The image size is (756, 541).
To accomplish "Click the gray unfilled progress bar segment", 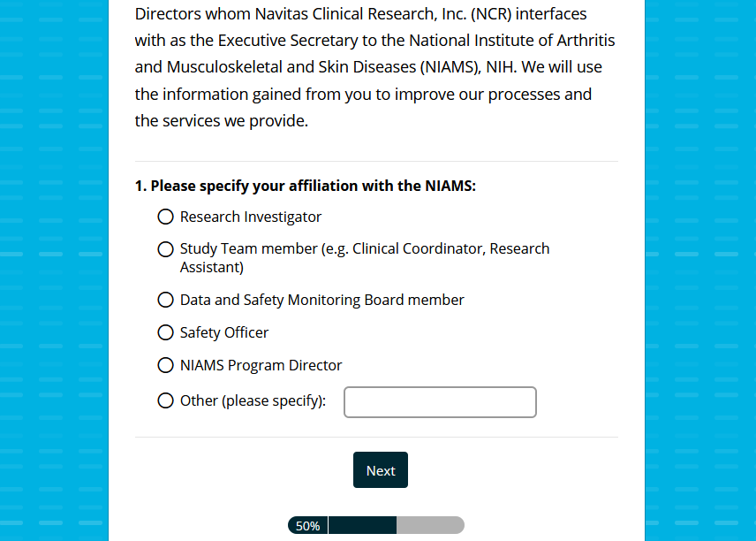I will 429,526.
